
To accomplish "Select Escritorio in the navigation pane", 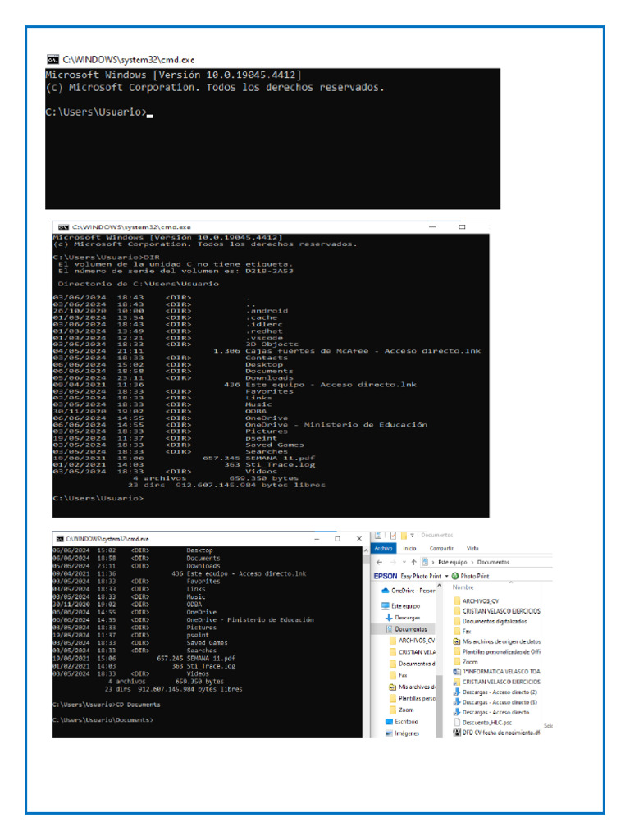I will (402, 721).
